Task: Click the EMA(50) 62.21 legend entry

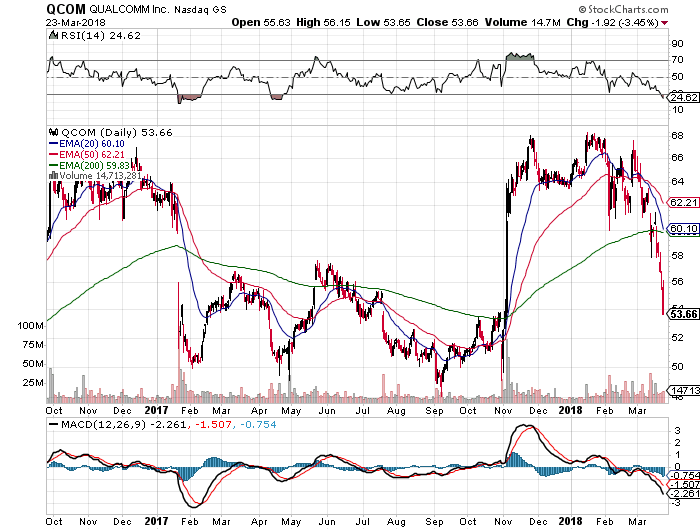Action: (87, 155)
